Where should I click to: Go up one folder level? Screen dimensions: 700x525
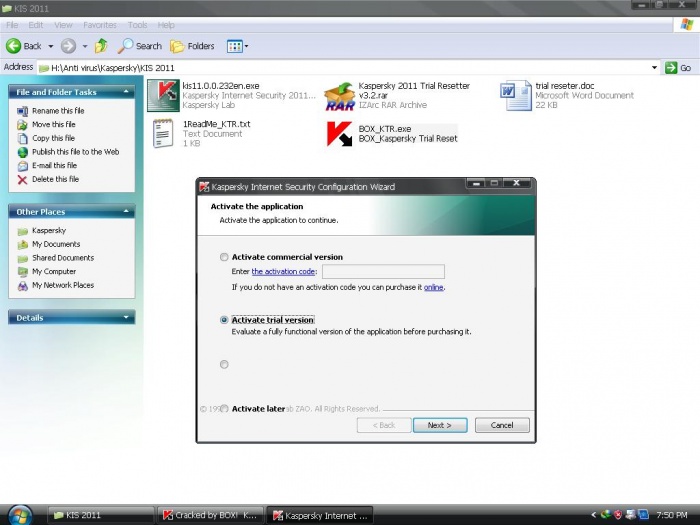coord(101,46)
